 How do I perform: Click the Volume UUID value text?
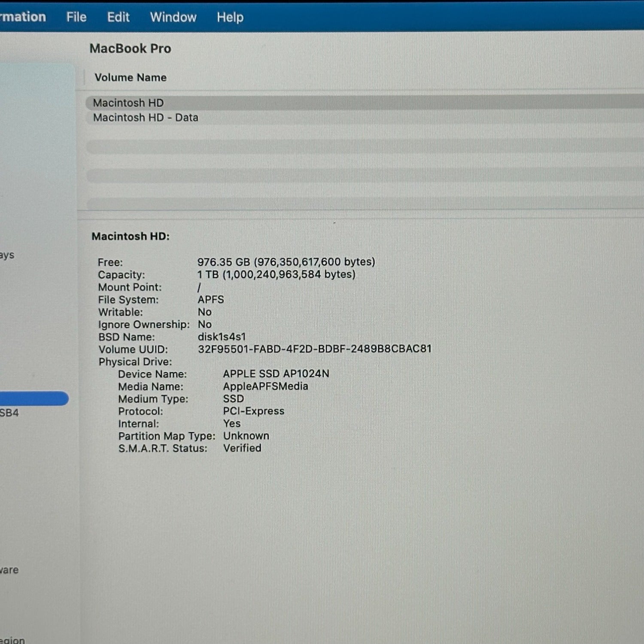(314, 349)
